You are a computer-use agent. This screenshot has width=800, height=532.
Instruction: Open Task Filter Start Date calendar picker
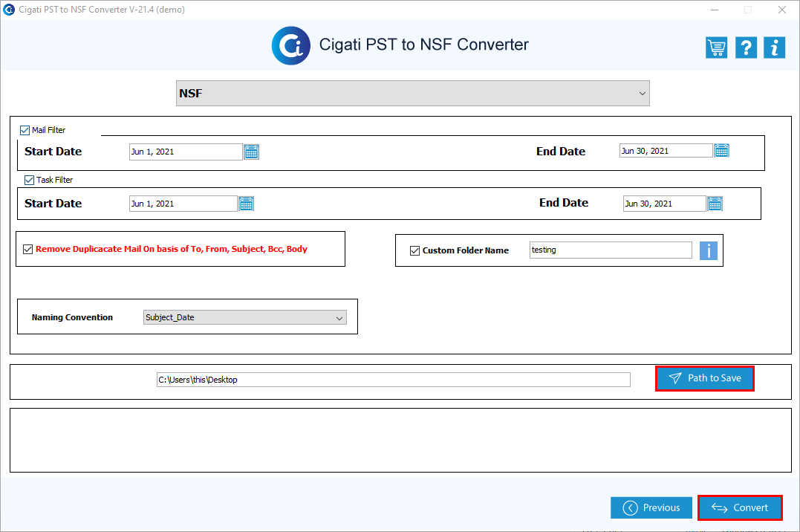coord(246,204)
